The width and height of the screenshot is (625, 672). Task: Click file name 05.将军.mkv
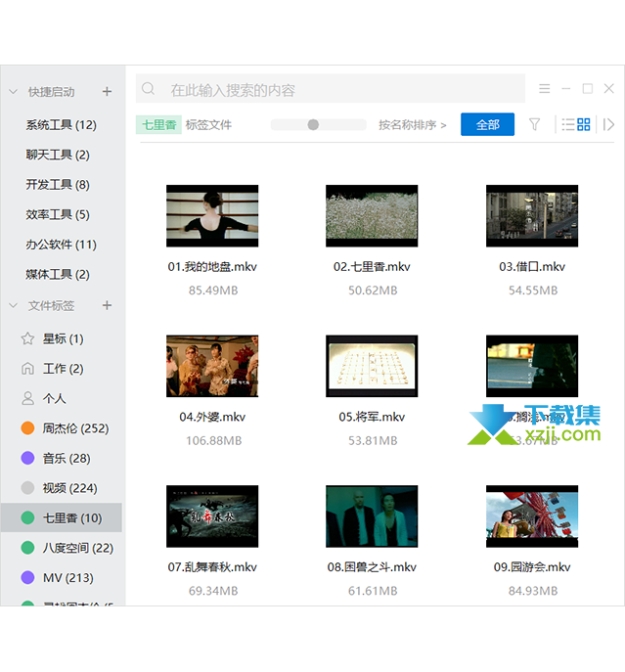[x=372, y=417]
